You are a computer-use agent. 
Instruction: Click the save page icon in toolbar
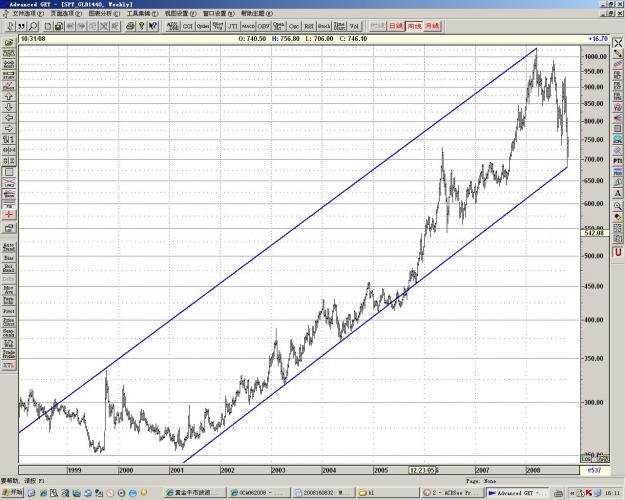tap(59, 26)
